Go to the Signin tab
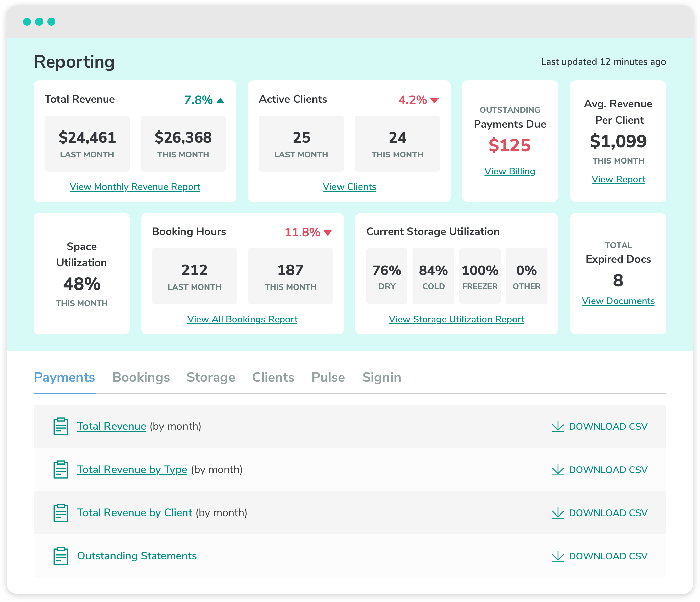Image resolution: width=700 pixels, height=602 pixels. pyautogui.click(x=382, y=377)
